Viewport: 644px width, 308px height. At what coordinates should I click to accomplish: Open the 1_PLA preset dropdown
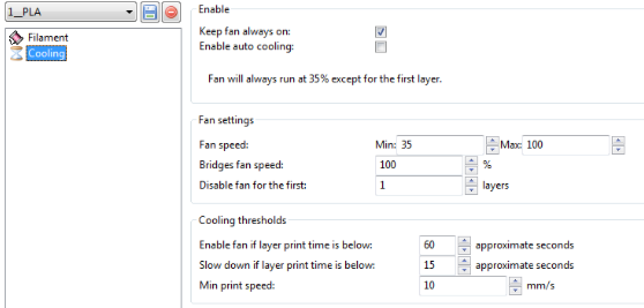click(x=130, y=13)
